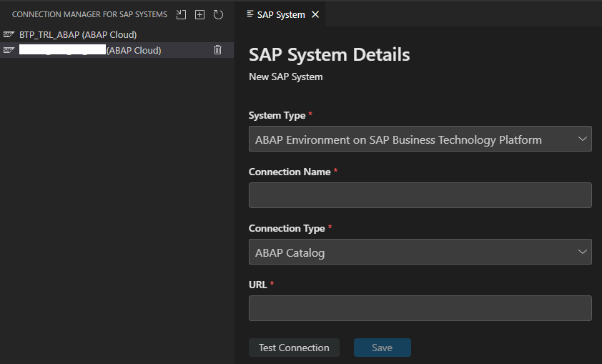The width and height of the screenshot is (602, 364).
Task: Click the URL label
Action: 257,285
